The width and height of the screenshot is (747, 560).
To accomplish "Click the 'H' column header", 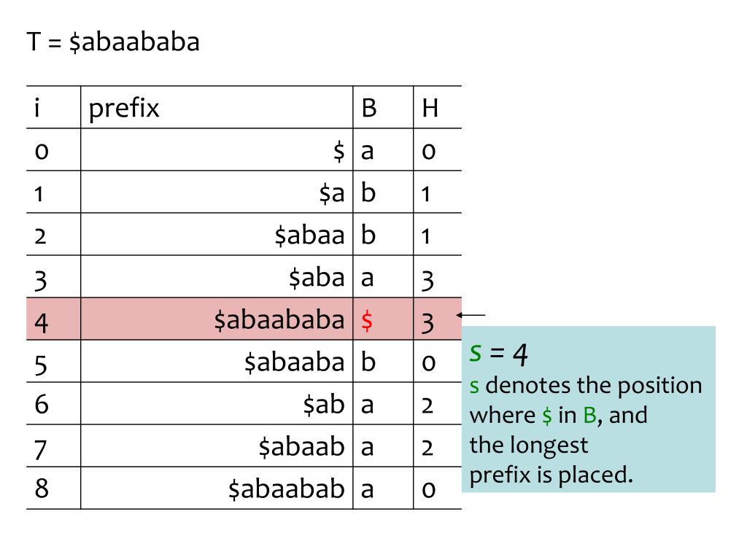I will pyautogui.click(x=430, y=108).
